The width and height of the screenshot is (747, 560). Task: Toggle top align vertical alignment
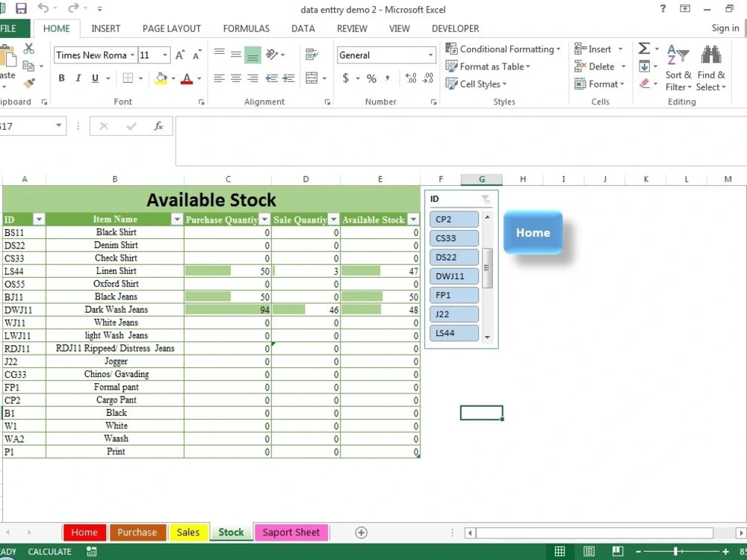click(219, 55)
